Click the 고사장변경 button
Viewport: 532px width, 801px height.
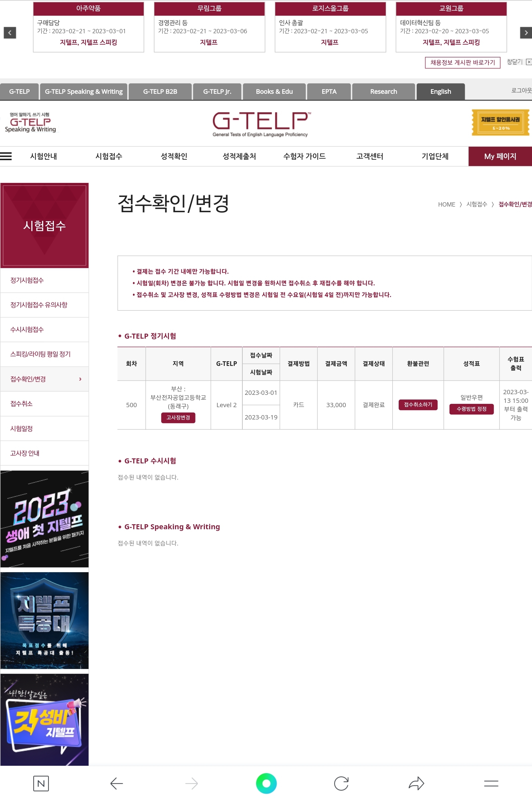pyautogui.click(x=178, y=417)
